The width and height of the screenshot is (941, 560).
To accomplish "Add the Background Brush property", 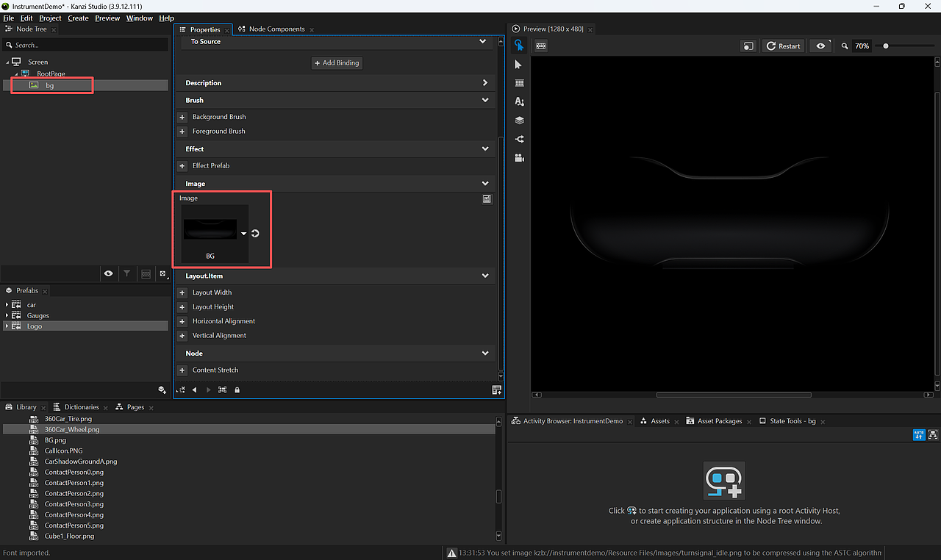I will (182, 117).
